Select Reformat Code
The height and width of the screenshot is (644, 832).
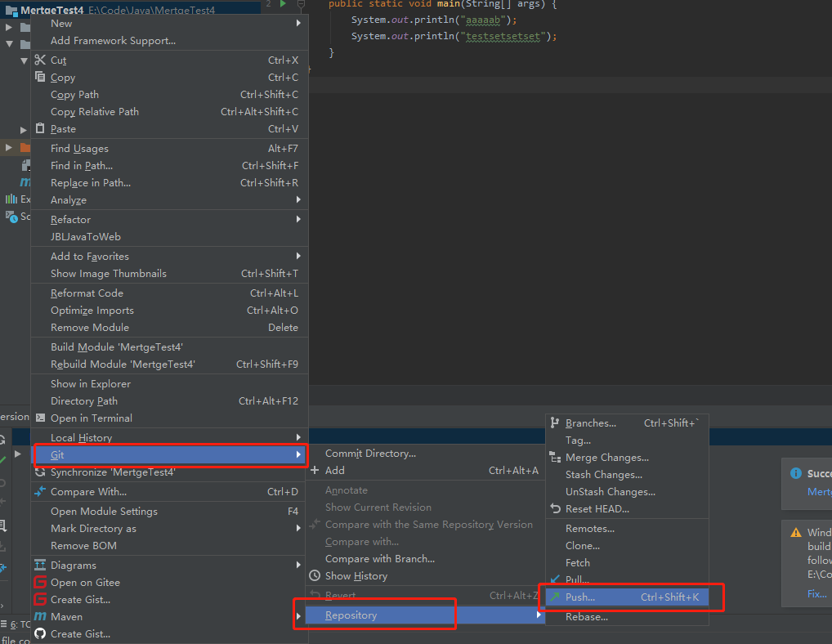[170, 293]
